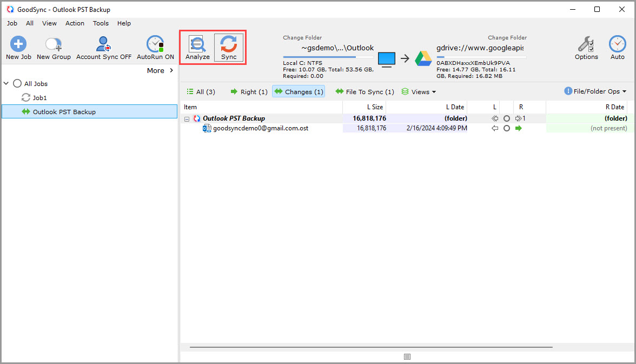Click the 2/16/2024 4:09:49 PM date cell
This screenshot has width=636, height=364.
[437, 128]
